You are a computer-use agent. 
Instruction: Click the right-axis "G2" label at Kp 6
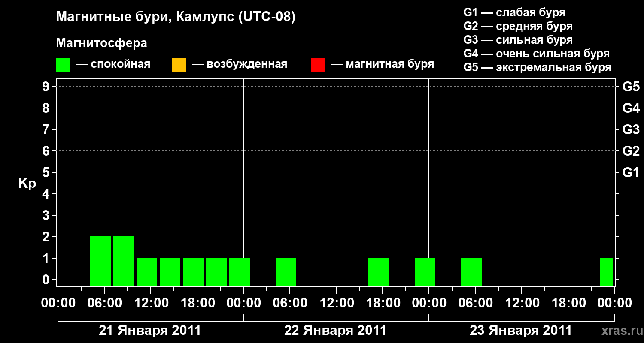[631, 151]
